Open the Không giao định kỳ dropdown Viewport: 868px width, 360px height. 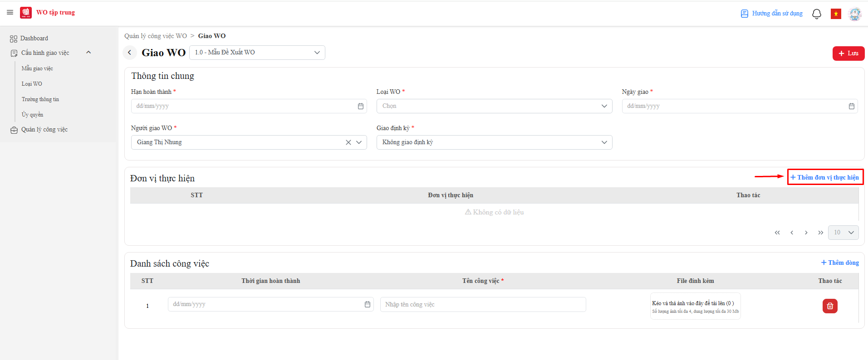point(495,142)
